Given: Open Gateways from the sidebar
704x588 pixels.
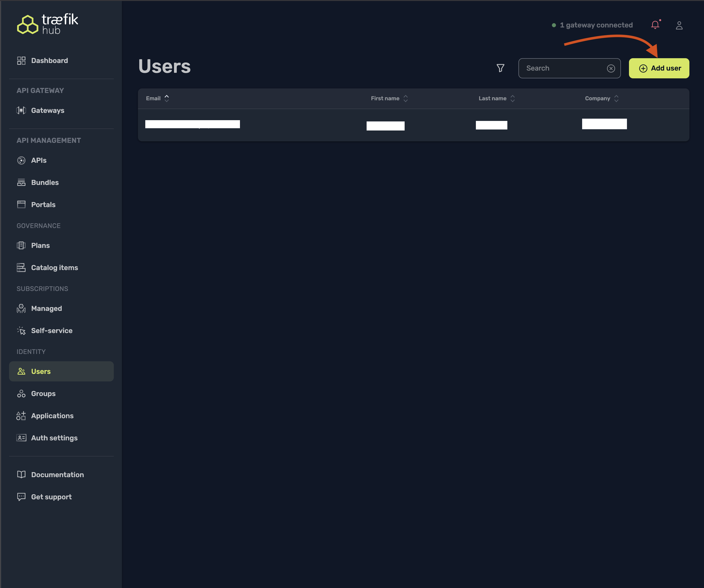Looking at the screenshot, I should pos(47,110).
